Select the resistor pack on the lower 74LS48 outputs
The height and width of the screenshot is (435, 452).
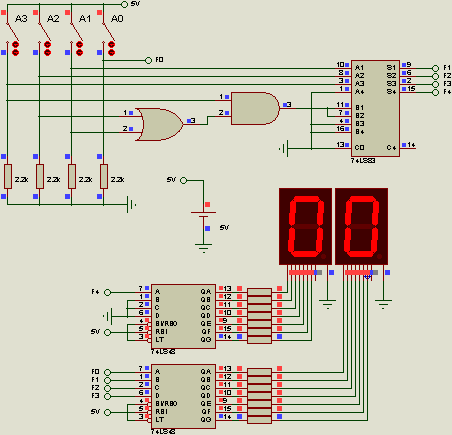point(259,396)
